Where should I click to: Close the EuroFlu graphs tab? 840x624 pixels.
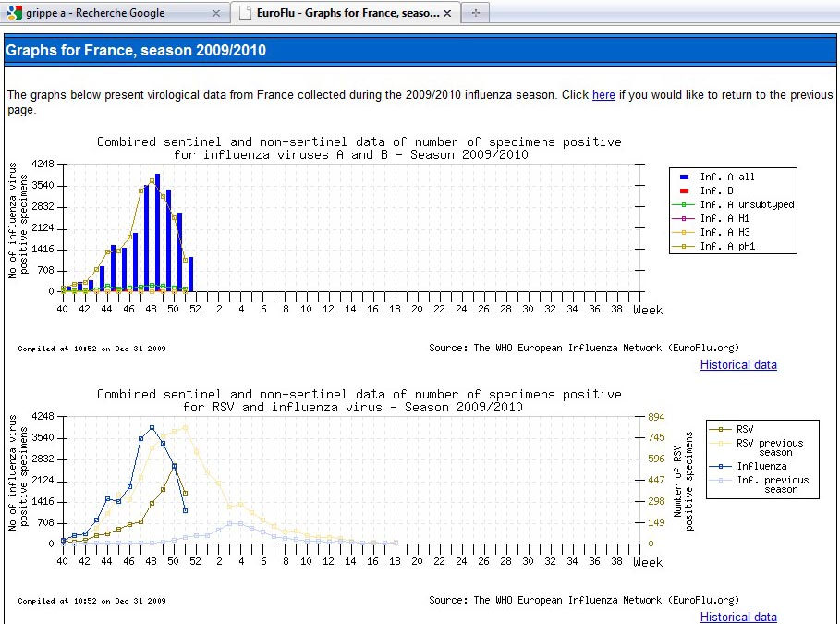coord(447,14)
